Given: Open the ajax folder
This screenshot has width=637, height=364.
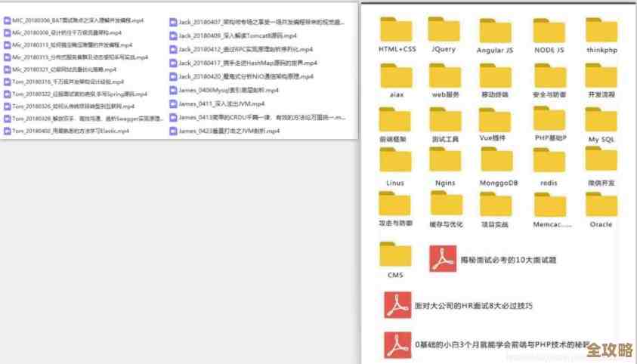Looking at the screenshot, I should point(397,76).
